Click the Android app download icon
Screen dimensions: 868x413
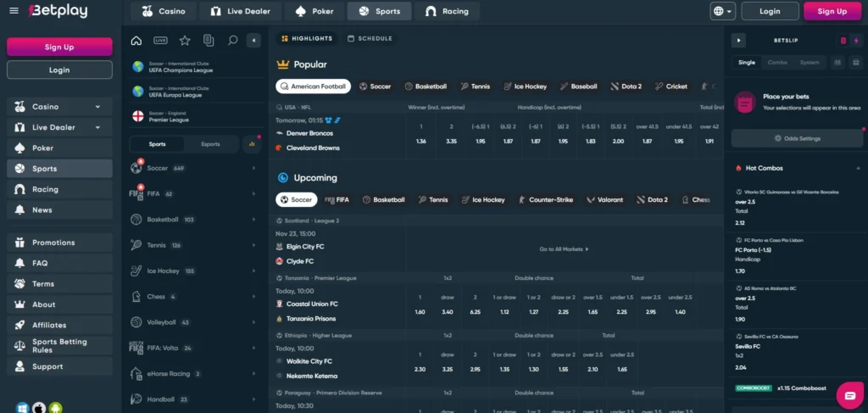click(x=55, y=409)
